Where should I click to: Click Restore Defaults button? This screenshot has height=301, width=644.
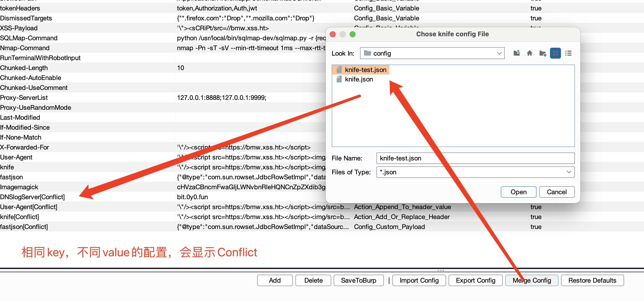point(592,280)
